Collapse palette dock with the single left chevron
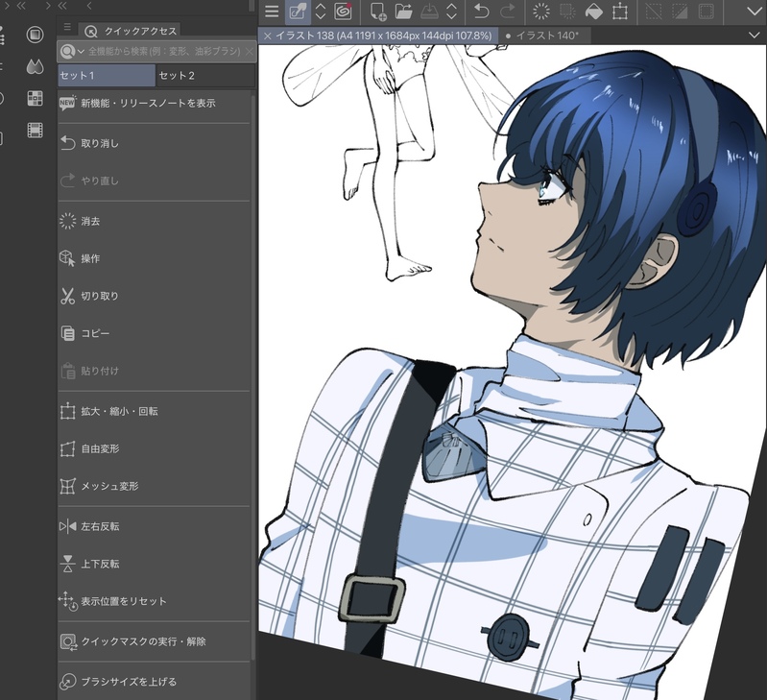 click(x=89, y=6)
